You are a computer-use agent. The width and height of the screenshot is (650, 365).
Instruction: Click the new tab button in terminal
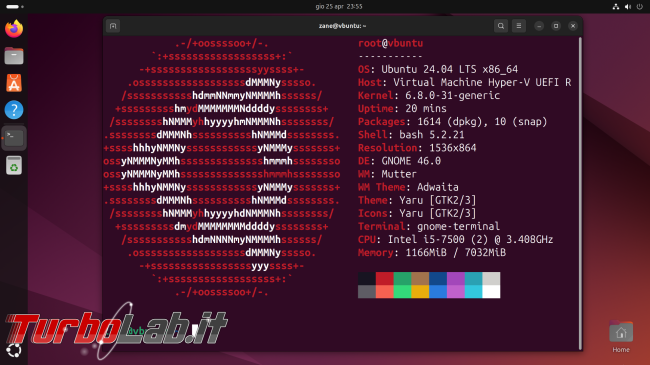coord(113,26)
